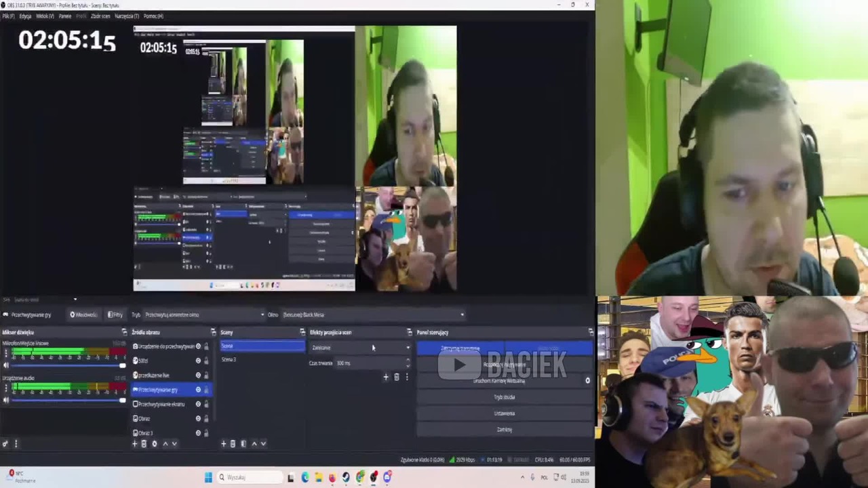This screenshot has width=868, height=488.
Task: Open the Narzędzia menu
Action: click(x=127, y=16)
